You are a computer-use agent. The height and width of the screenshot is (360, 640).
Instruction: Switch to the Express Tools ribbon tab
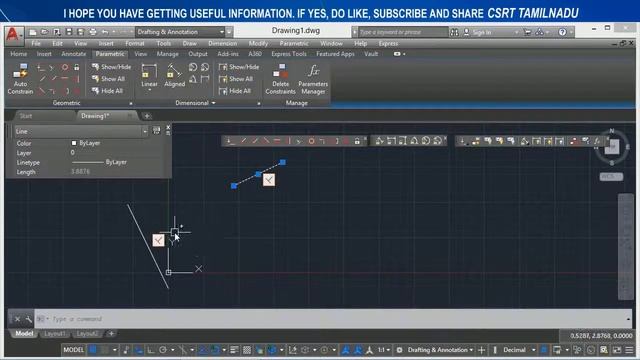click(289, 54)
